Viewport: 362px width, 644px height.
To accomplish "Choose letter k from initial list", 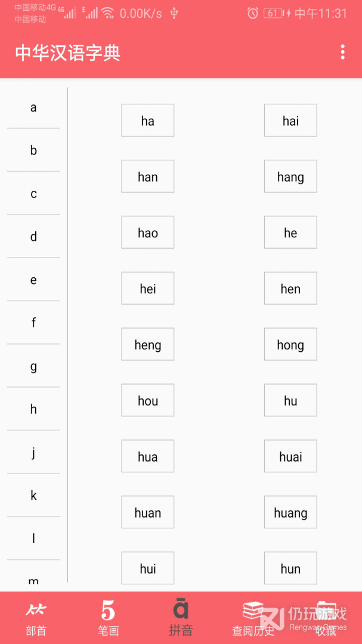I will point(33,496).
